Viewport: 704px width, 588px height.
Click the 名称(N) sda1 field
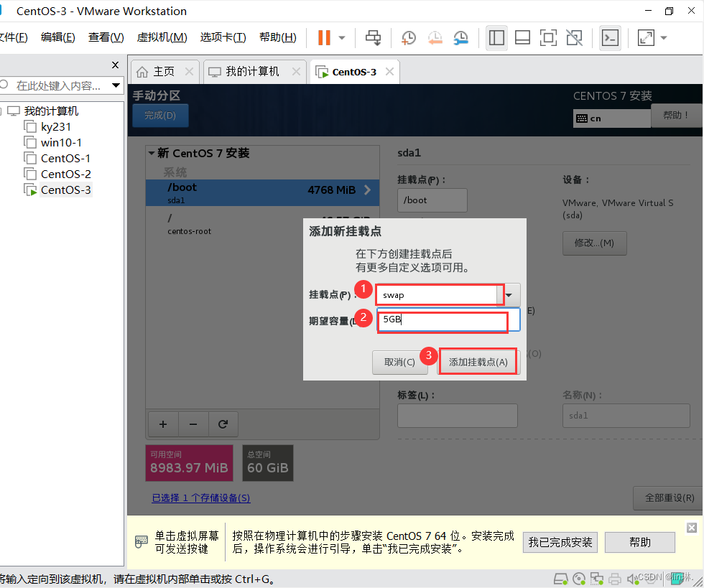pos(626,416)
